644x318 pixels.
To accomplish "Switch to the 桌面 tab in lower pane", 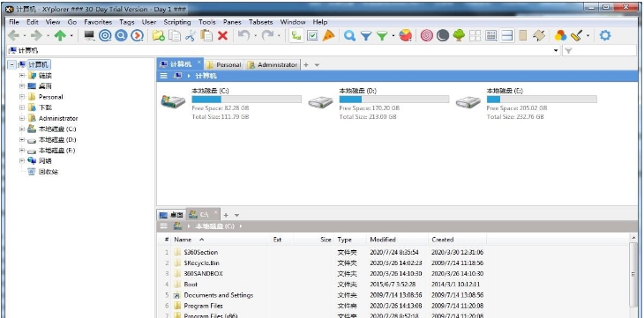I will click(172, 215).
